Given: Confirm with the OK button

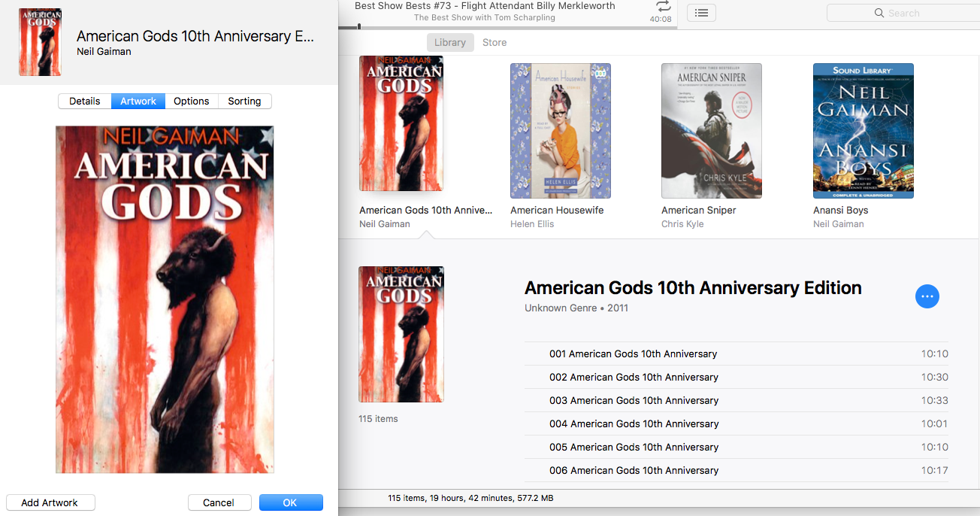Looking at the screenshot, I should (x=291, y=502).
